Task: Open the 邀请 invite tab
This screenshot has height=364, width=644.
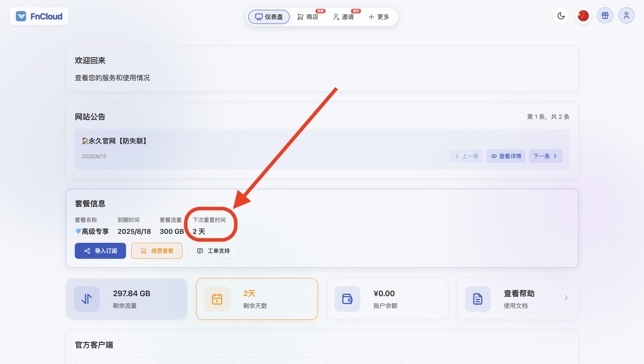Action: tap(343, 17)
